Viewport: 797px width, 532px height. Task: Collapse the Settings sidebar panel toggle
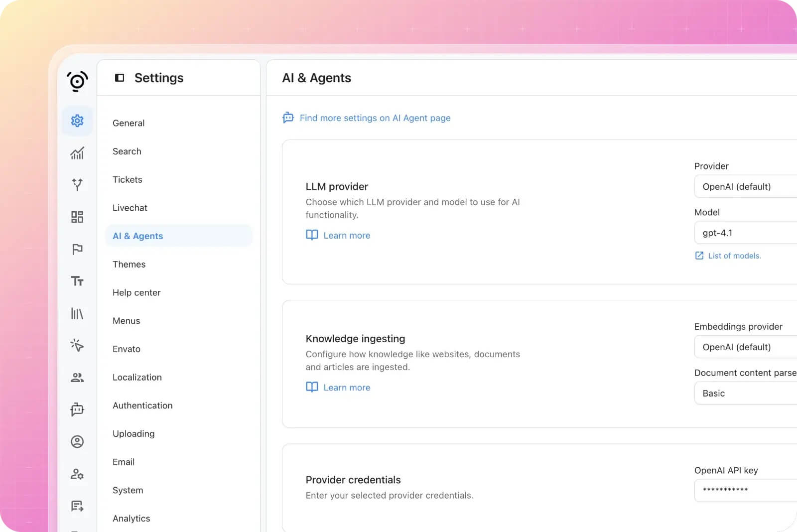coord(120,78)
